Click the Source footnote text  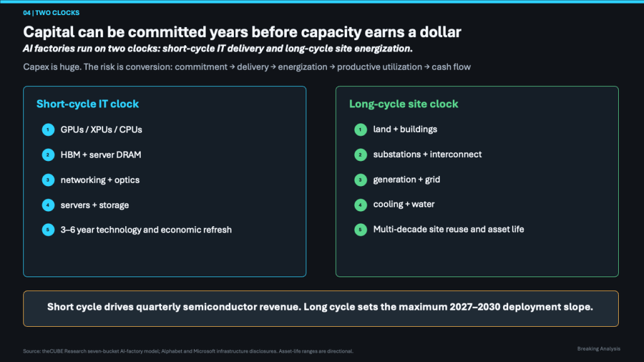point(188,351)
